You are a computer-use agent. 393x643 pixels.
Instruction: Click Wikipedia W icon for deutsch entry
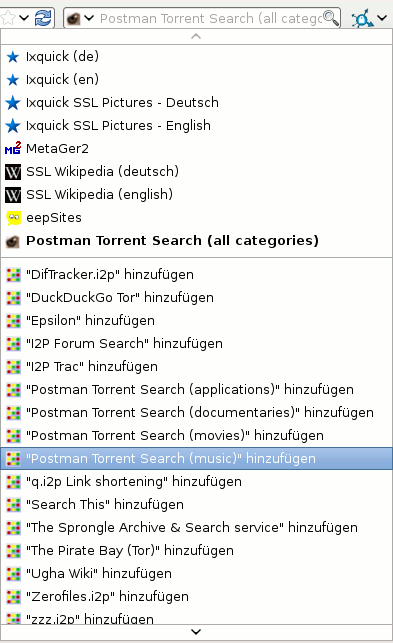click(13, 172)
